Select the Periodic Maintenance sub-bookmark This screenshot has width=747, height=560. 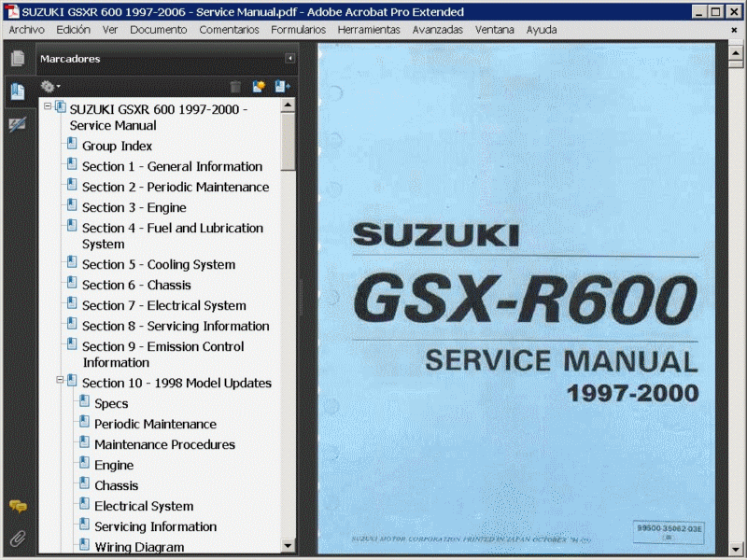point(155,424)
